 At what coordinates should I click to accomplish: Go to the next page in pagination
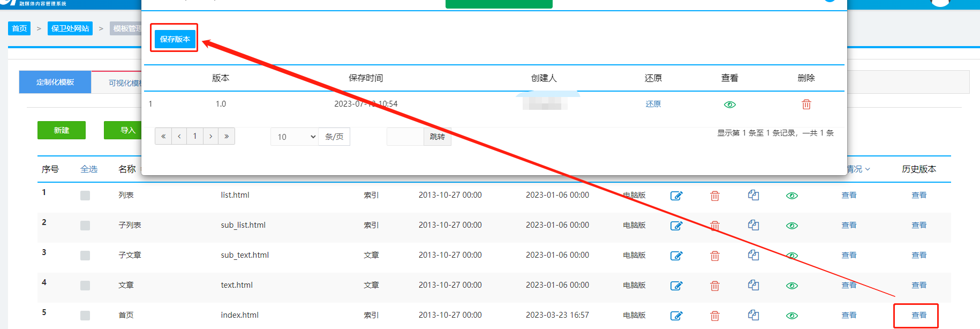211,136
